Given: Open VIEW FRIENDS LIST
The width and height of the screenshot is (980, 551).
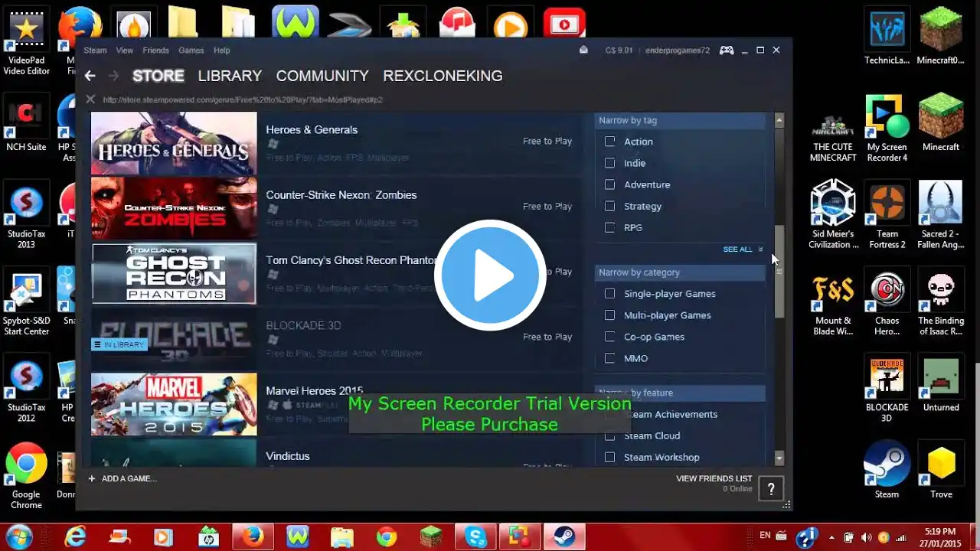Looking at the screenshot, I should [x=714, y=478].
